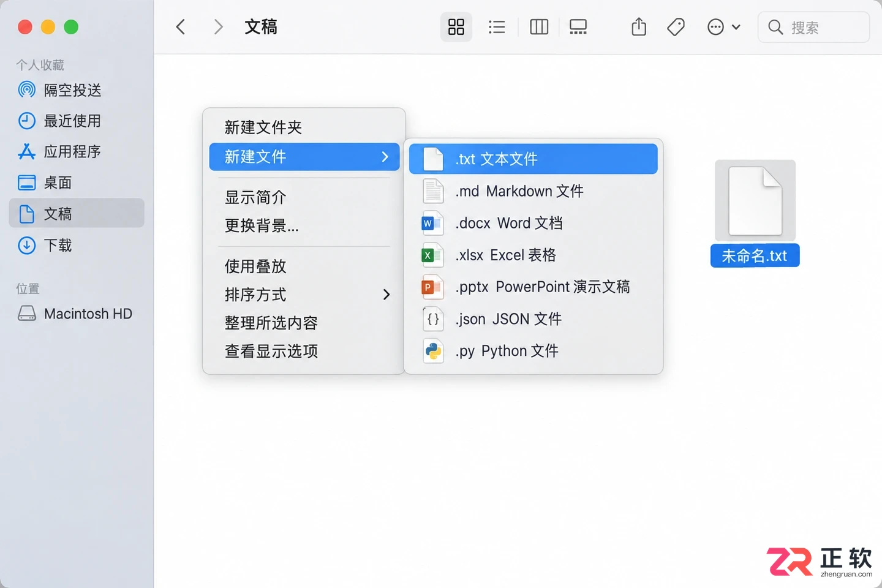Switch to gallery view
This screenshot has width=882, height=588.
click(x=578, y=27)
